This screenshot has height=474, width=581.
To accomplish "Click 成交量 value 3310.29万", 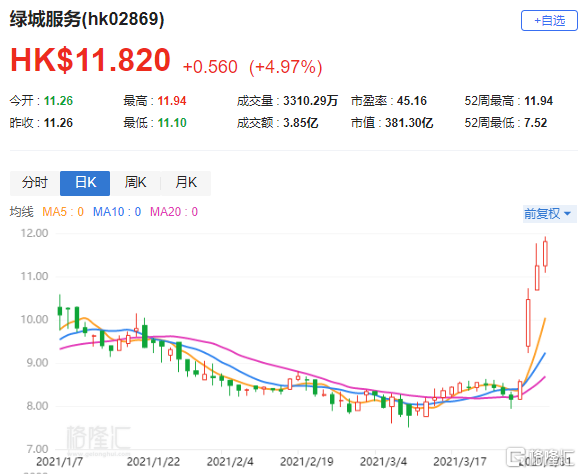I will point(311,101).
